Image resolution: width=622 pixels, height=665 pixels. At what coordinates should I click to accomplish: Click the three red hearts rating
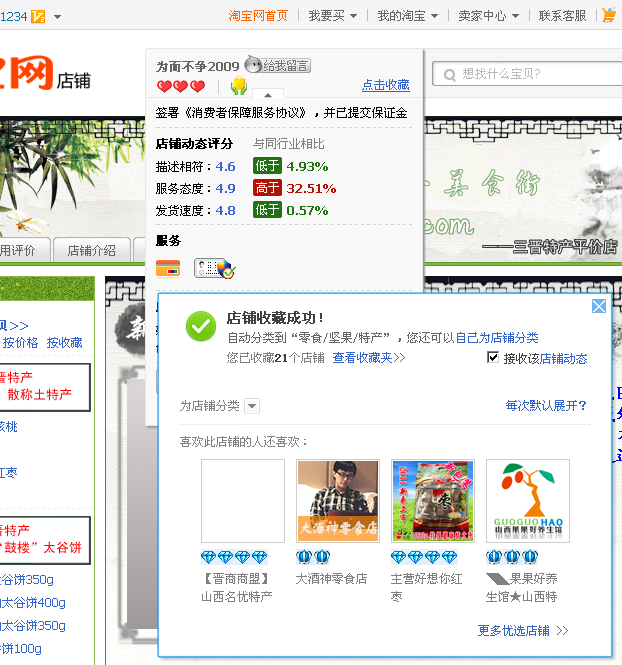pyautogui.click(x=181, y=86)
